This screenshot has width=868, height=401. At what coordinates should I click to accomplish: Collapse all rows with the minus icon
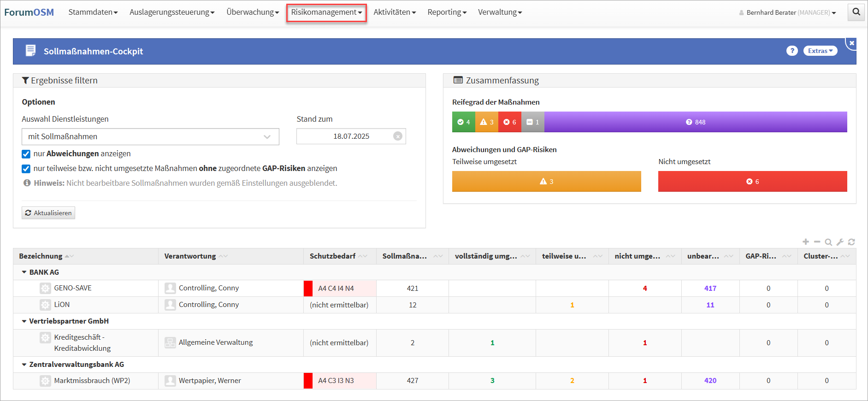coord(817,242)
